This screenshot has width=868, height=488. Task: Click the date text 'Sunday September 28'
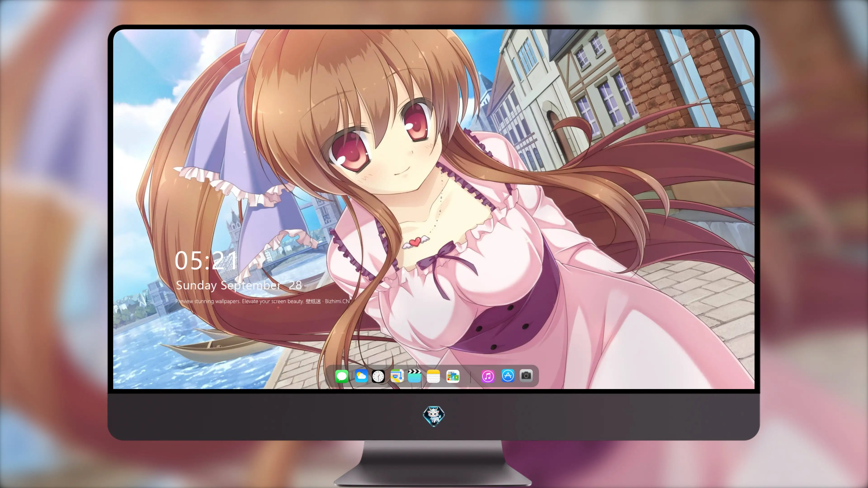pyautogui.click(x=239, y=285)
